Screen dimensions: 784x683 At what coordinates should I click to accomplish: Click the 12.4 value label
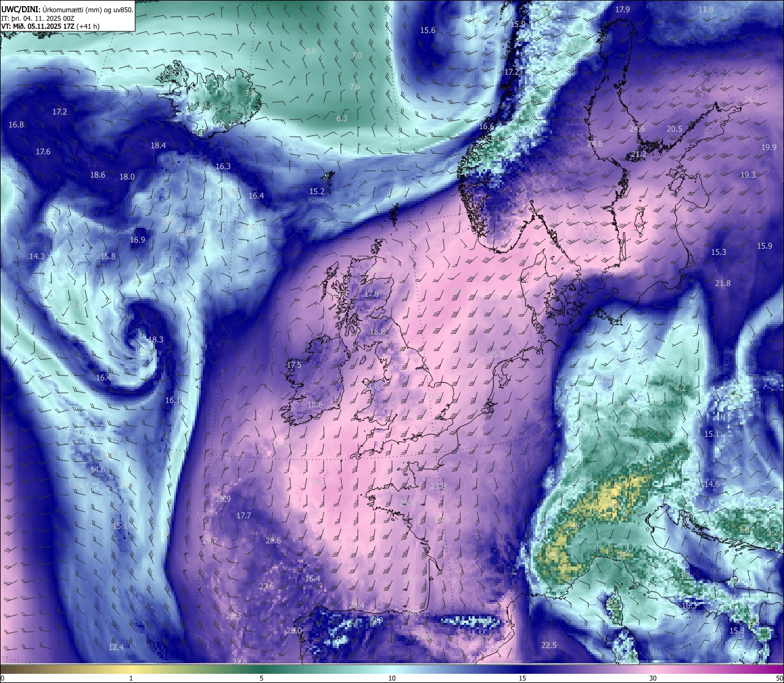116,647
